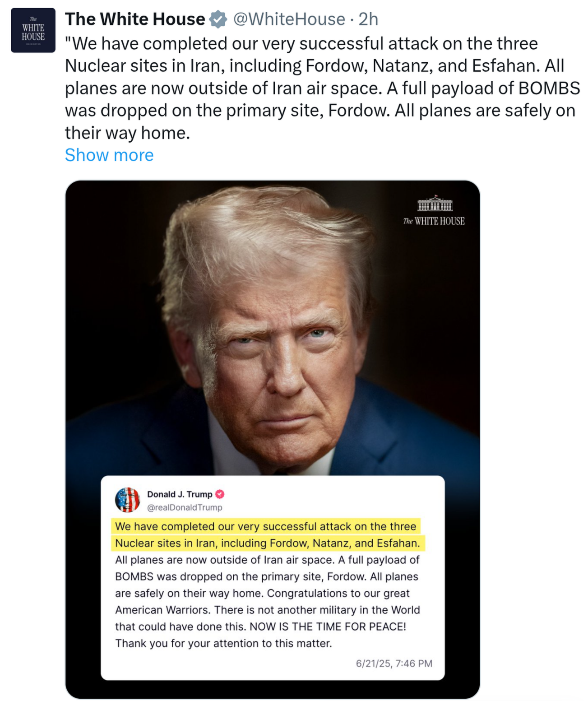Click the yellow highlighted first line

[265, 526]
